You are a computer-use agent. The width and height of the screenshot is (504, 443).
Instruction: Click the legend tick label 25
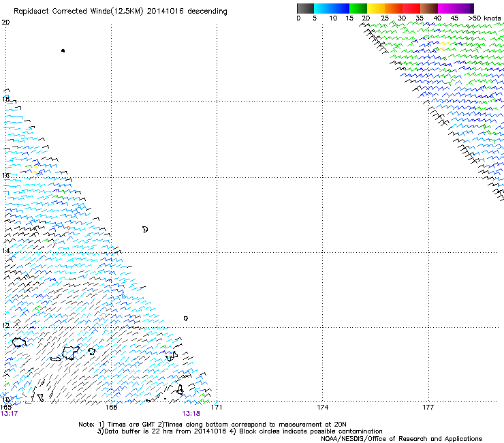coord(385,18)
